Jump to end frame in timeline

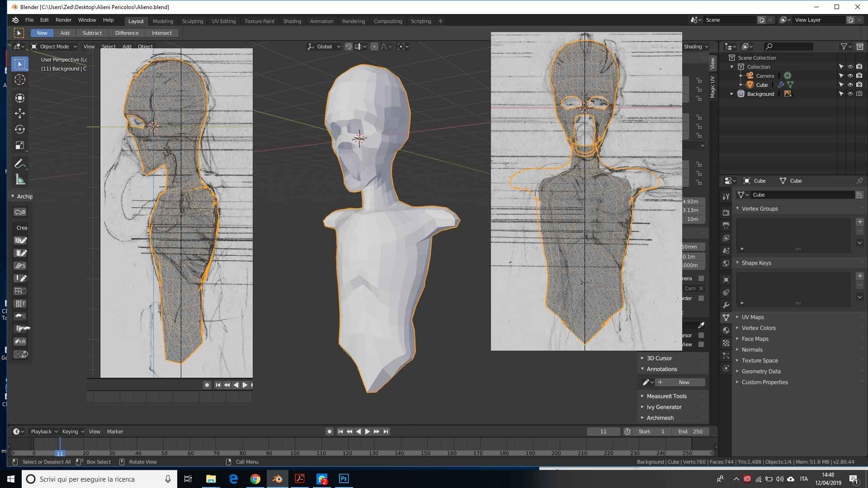[386, 432]
